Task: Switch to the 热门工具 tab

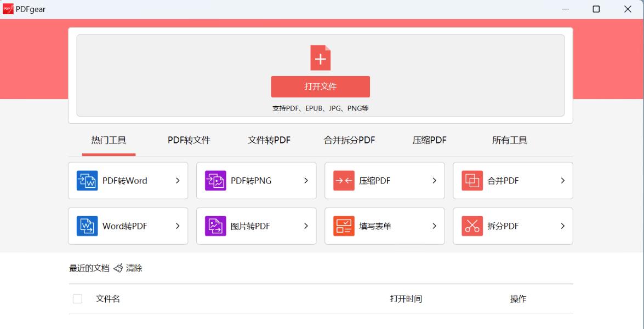Action: coord(109,140)
